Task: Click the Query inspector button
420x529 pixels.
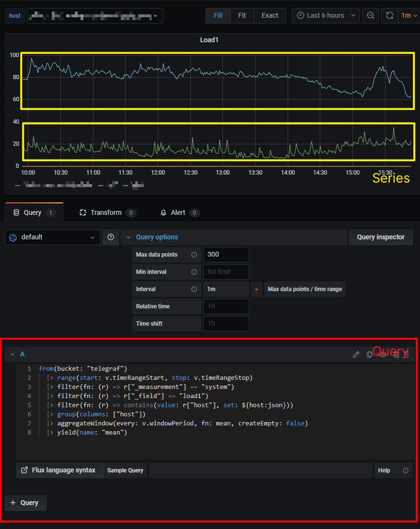Action: [381, 237]
